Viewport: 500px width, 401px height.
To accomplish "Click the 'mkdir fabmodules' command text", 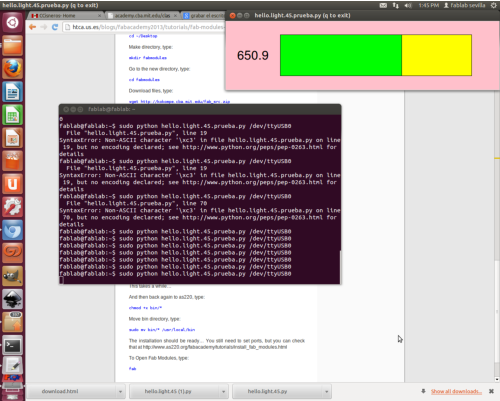I will [x=148, y=58].
